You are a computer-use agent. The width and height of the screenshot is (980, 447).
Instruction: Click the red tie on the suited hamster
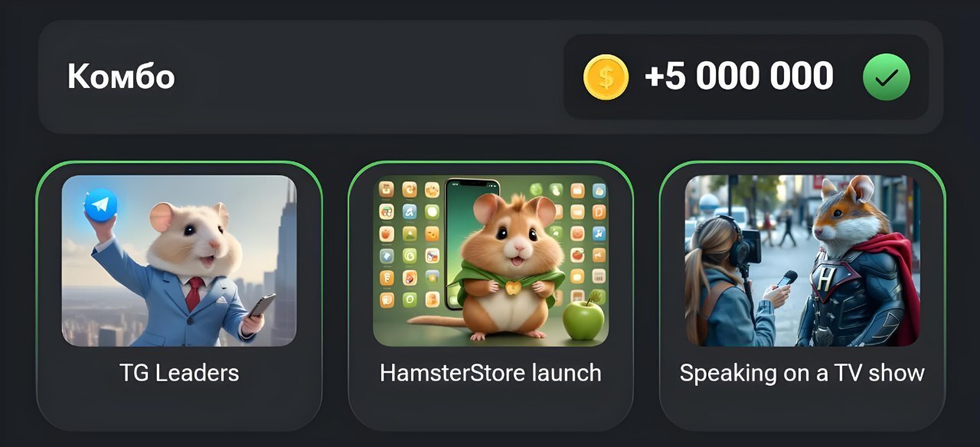[x=194, y=293]
